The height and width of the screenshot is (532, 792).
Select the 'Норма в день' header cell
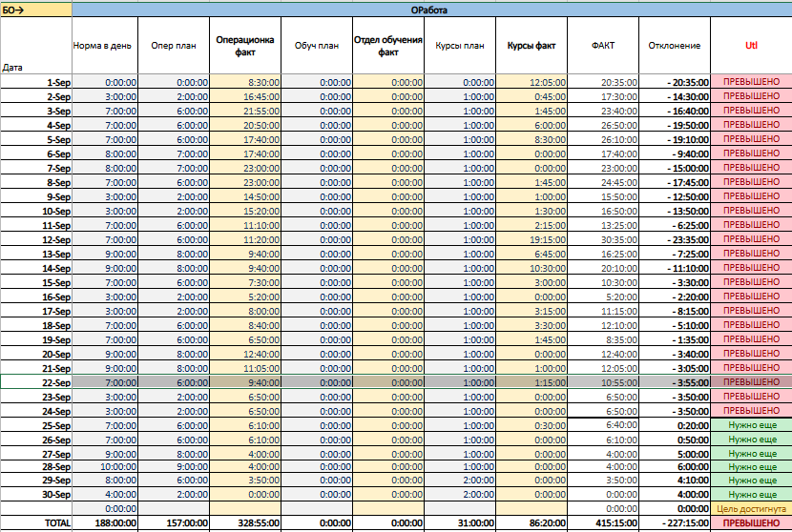(105, 46)
